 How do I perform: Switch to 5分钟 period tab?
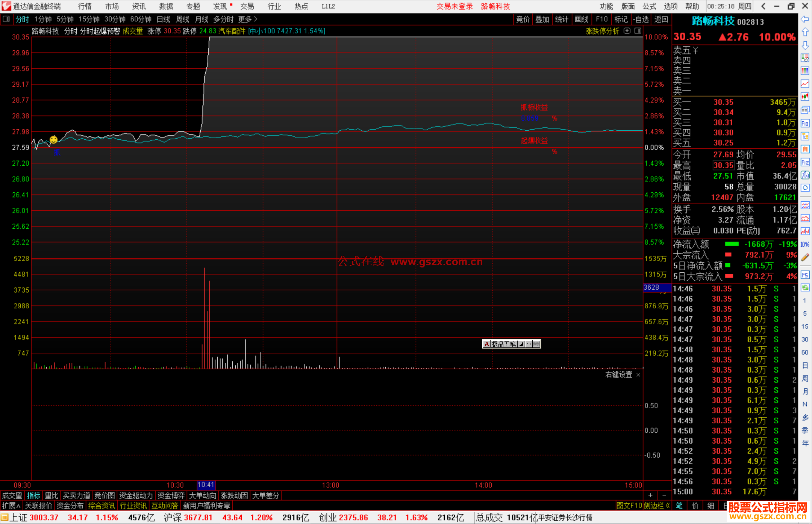[65, 19]
